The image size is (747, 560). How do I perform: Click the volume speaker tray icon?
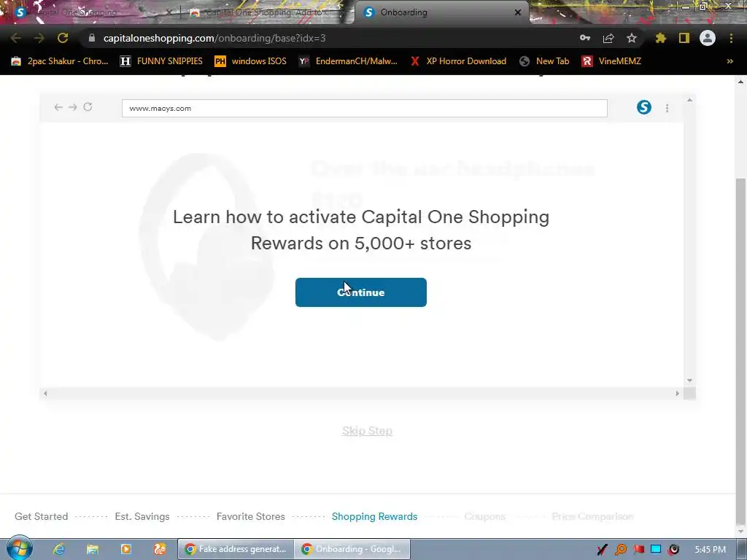click(x=673, y=550)
